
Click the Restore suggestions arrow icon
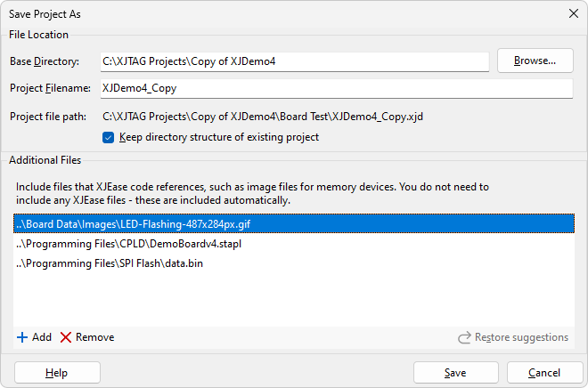click(464, 338)
